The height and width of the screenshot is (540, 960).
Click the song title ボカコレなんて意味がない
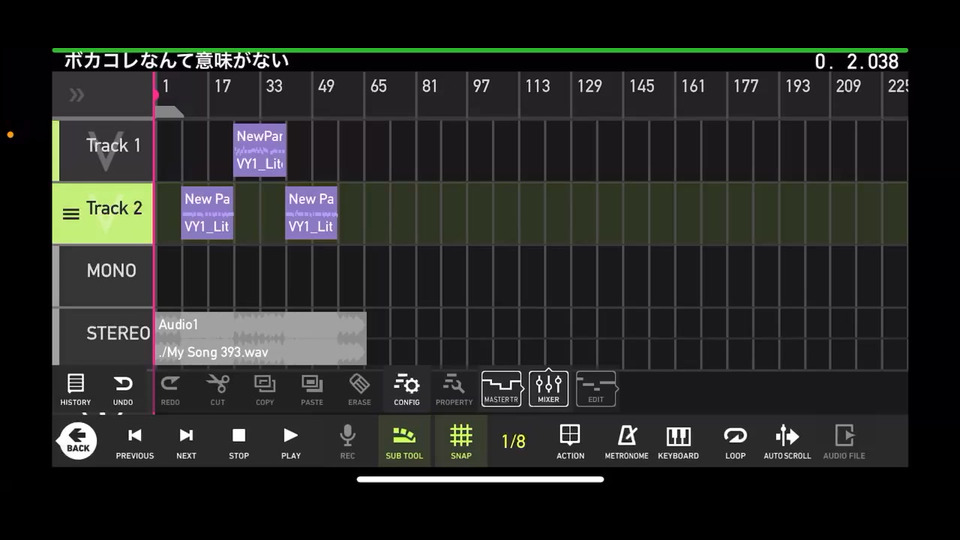point(176,61)
